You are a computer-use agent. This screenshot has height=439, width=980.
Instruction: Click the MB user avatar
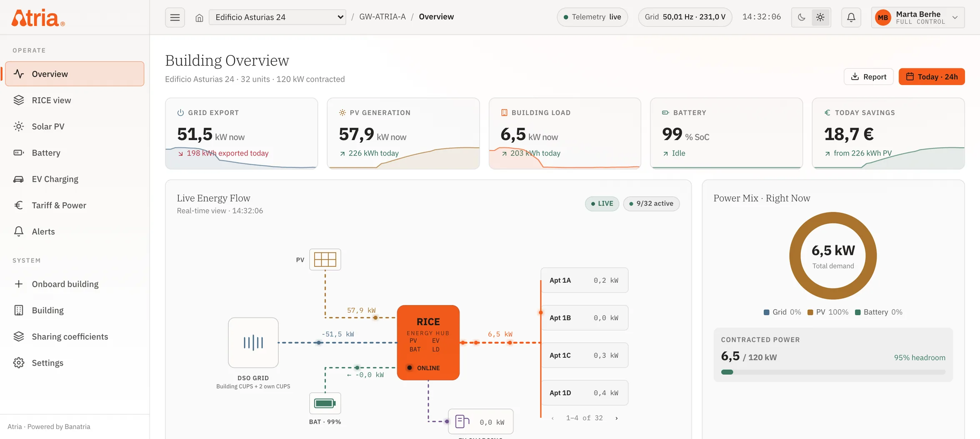click(x=882, y=18)
